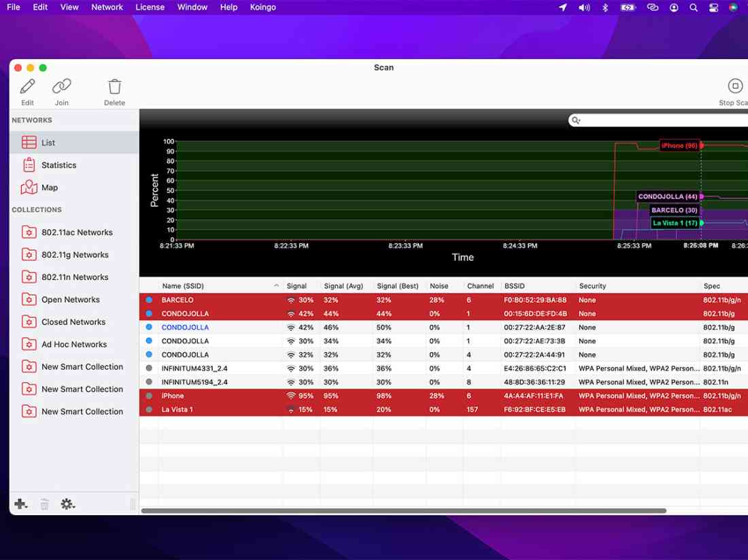Toggle the blue dot for BARCELO network
The image size is (748, 560).
click(x=149, y=300)
